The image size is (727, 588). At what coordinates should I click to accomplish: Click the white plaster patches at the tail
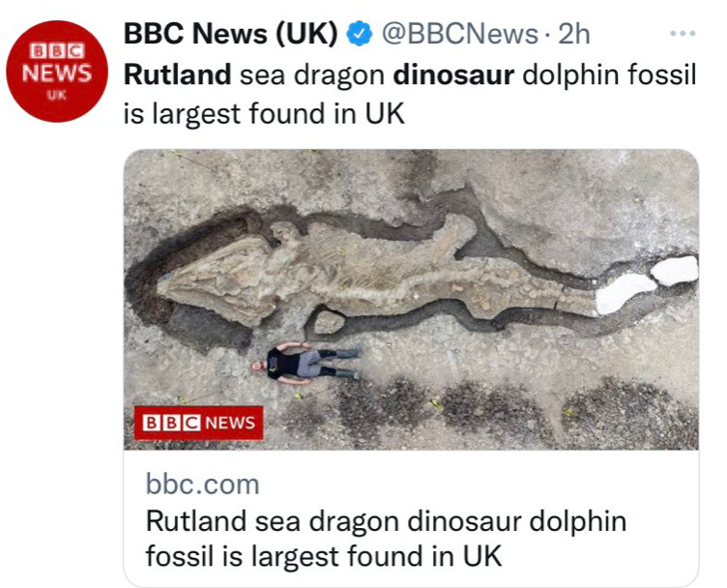pyautogui.click(x=647, y=283)
